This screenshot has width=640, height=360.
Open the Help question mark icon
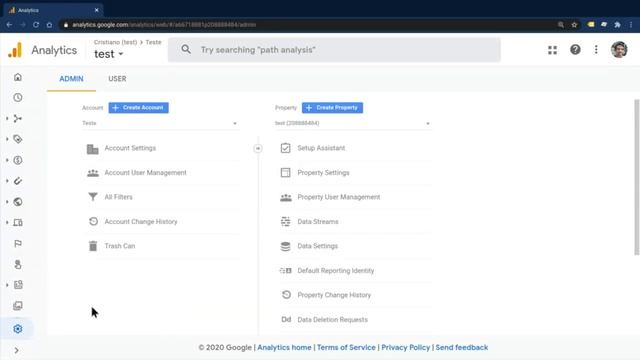coord(575,49)
